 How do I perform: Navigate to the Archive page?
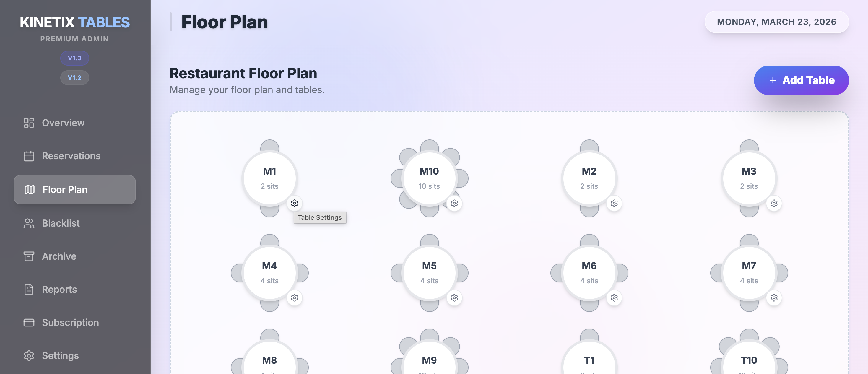pos(59,256)
